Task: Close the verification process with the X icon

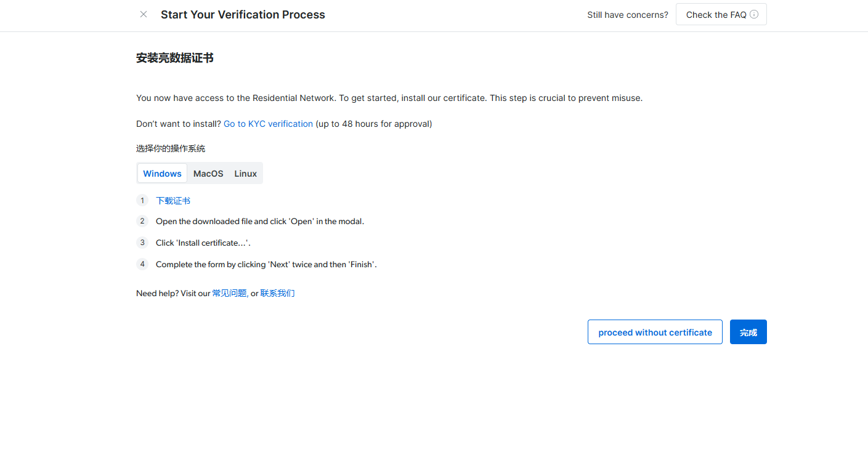Action: [144, 14]
